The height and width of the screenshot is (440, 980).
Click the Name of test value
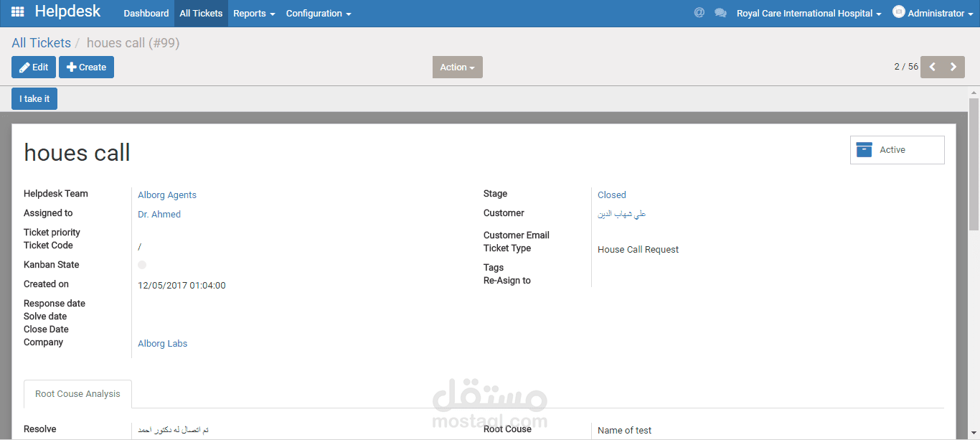625,430
